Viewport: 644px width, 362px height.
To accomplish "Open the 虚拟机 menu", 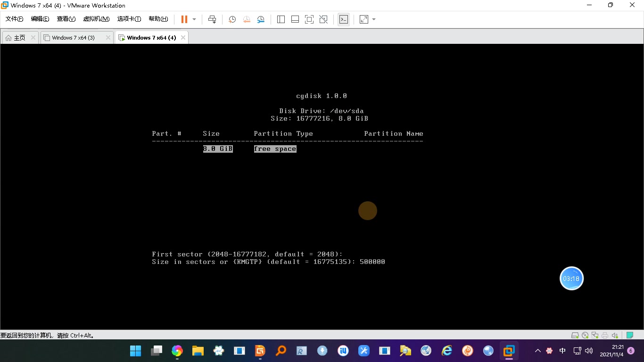I will tap(95, 19).
